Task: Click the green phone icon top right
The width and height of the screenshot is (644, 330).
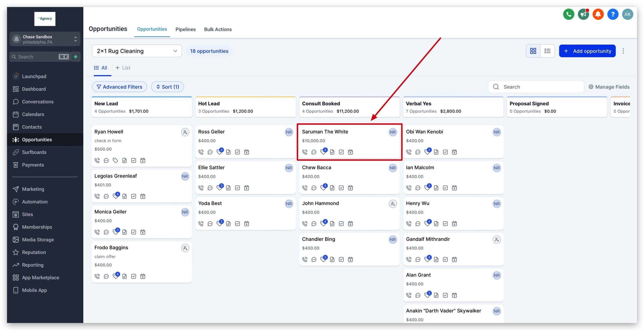Action: 569,14
